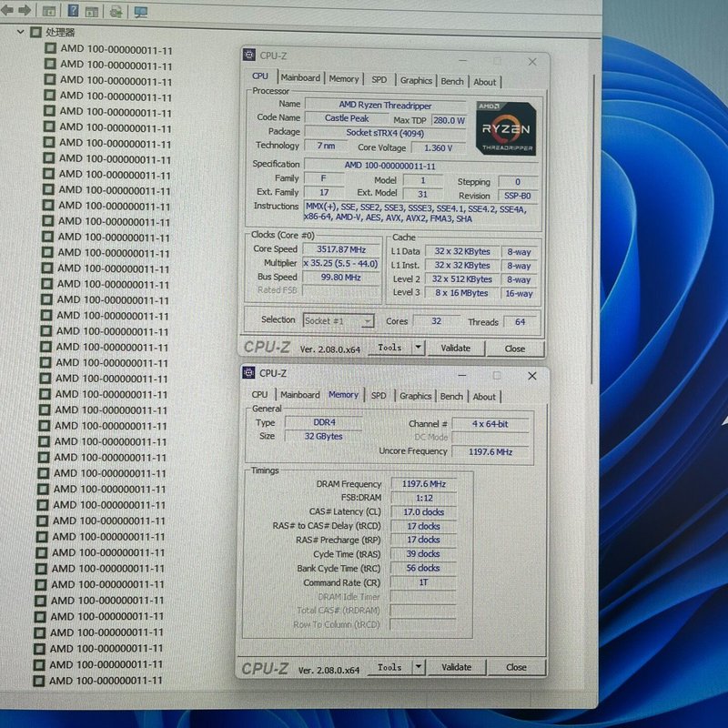Click the Code Name value 'Castle Peak'
728x728 pixels.
347,118
